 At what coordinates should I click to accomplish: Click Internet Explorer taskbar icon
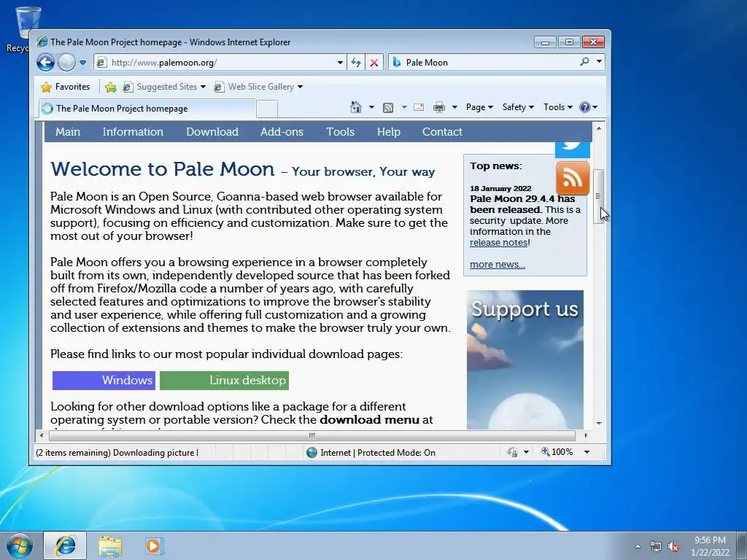click(x=65, y=545)
